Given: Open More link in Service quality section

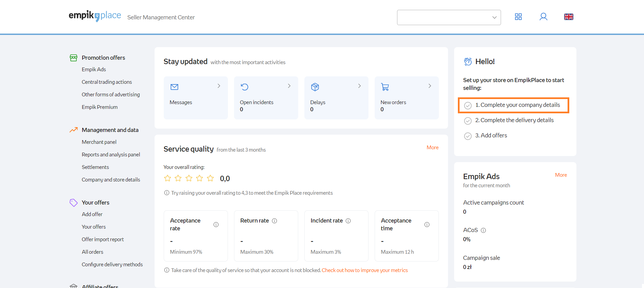Looking at the screenshot, I should pos(432,148).
